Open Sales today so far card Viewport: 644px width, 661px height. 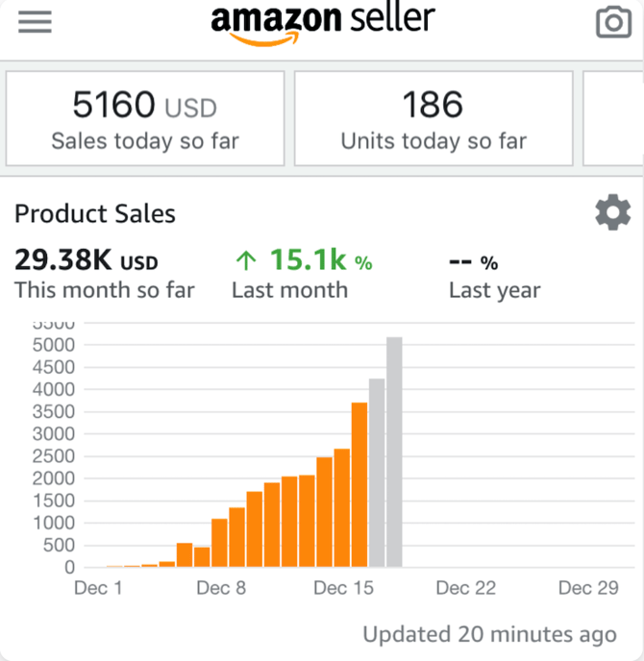[145, 118]
